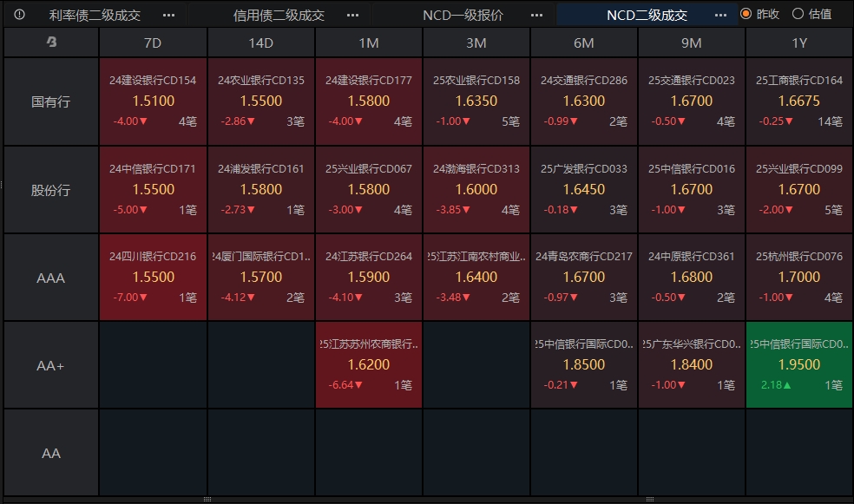Click the 24中原银行CD361 trade cell
Image resolution: width=854 pixels, height=504 pixels.
[691, 278]
